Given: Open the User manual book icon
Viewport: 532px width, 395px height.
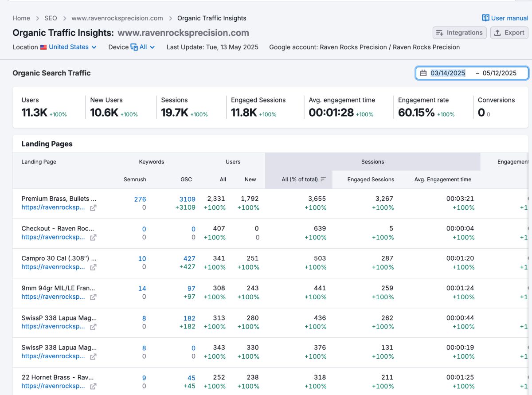Looking at the screenshot, I should (x=486, y=18).
